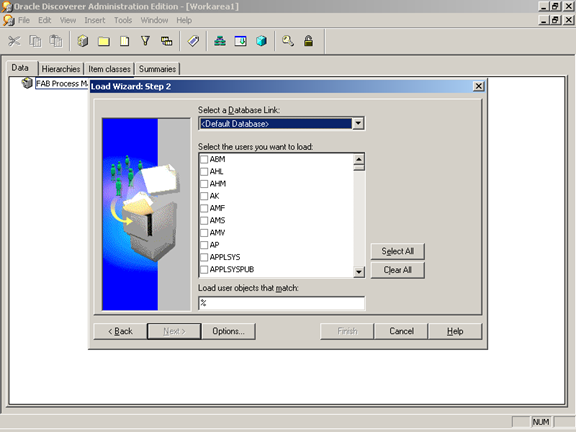Screen dimensions: 576x432
Task: Tick the APPLSYS user checkbox
Action: pos(204,257)
